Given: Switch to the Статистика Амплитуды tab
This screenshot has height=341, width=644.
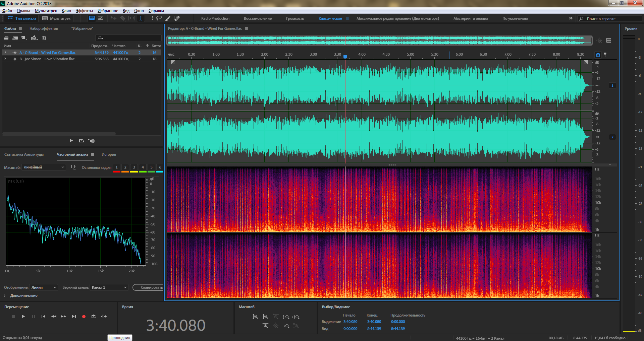Looking at the screenshot, I should click(24, 154).
